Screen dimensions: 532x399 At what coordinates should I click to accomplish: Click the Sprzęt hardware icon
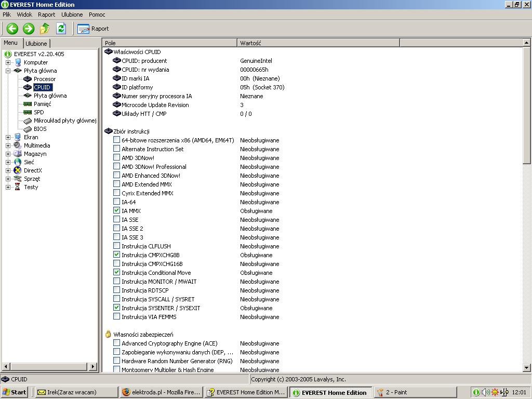click(x=18, y=179)
